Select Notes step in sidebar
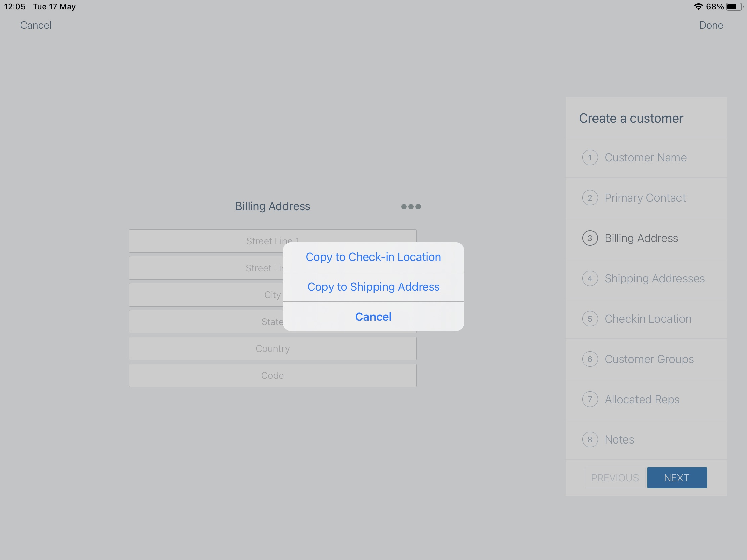This screenshot has height=560, width=747. pyautogui.click(x=619, y=439)
